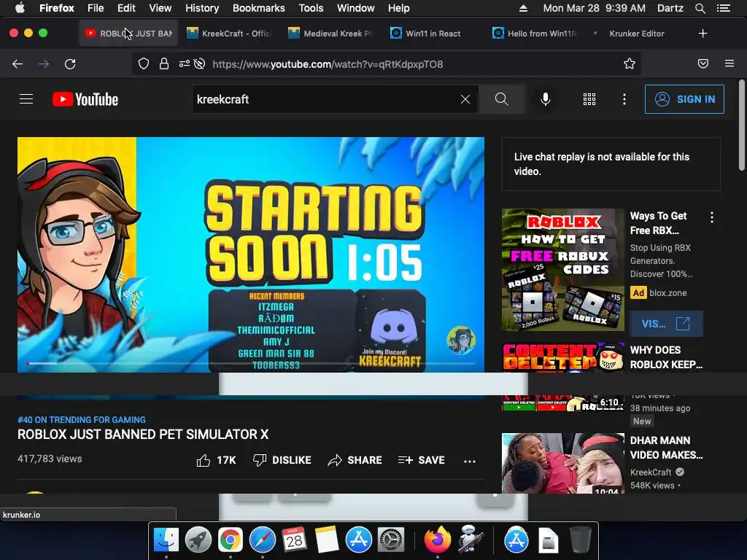
Task: Open Free Robux Codes ad thumbnail
Action: click(562, 270)
